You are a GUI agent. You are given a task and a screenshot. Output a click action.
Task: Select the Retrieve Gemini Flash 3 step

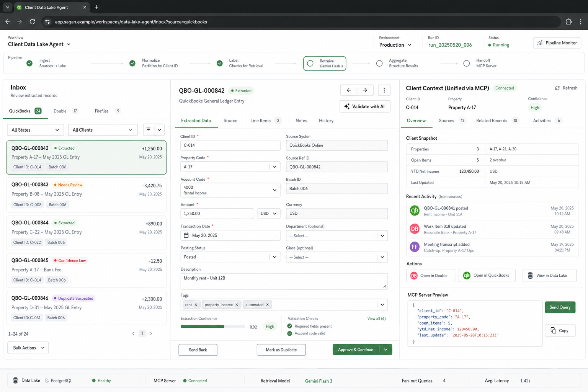pyautogui.click(x=325, y=64)
